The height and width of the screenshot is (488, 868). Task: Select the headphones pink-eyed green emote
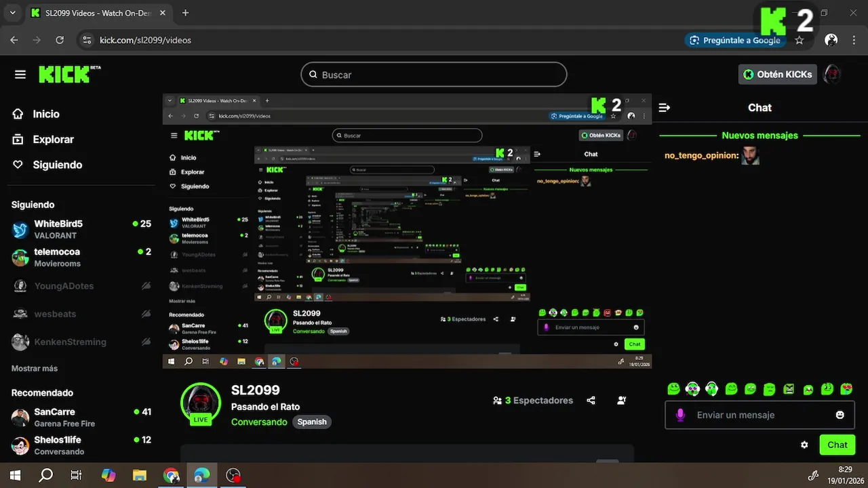click(x=692, y=389)
